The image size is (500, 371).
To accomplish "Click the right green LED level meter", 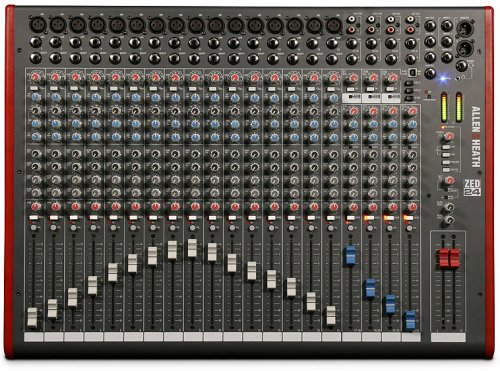I will point(459,107).
